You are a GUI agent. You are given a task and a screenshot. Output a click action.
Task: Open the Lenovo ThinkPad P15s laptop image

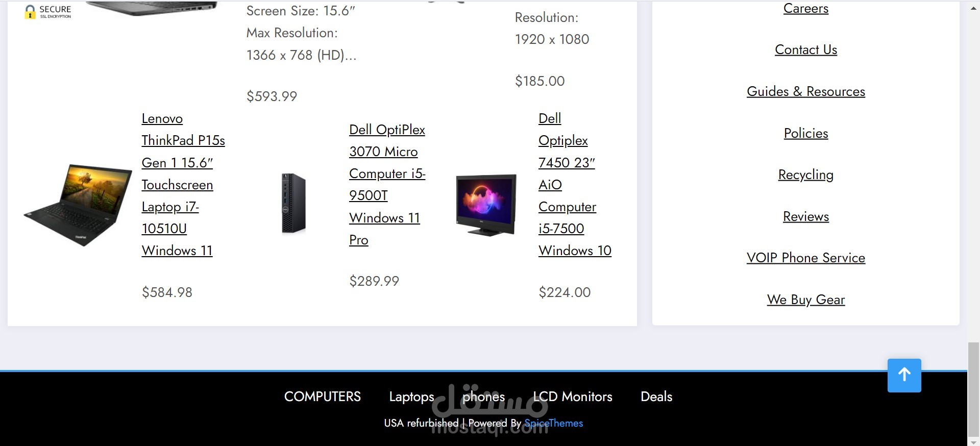point(78,205)
